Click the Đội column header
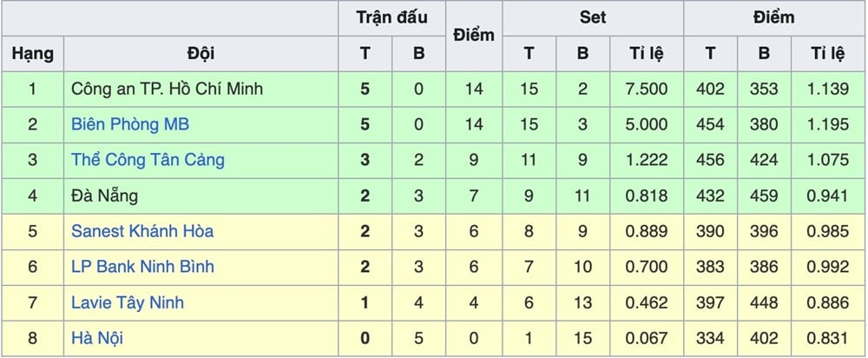Image resolution: width=868 pixels, height=358 pixels. tap(201, 54)
